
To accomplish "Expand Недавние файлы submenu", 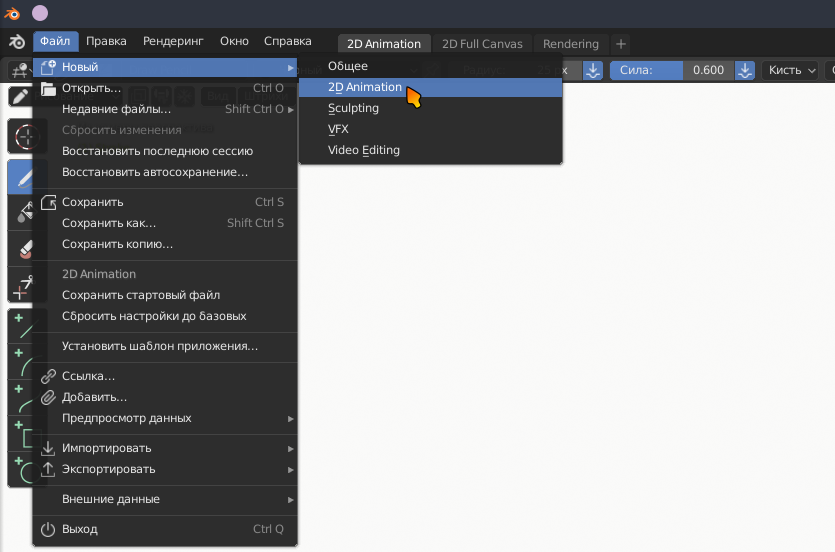I will pyautogui.click(x=165, y=109).
